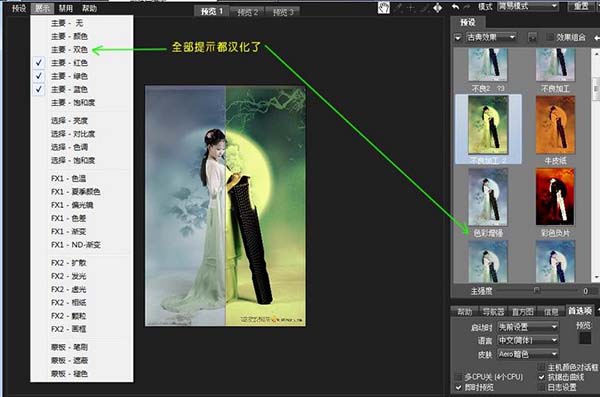Select the 预设 panel tab

[x=468, y=23]
